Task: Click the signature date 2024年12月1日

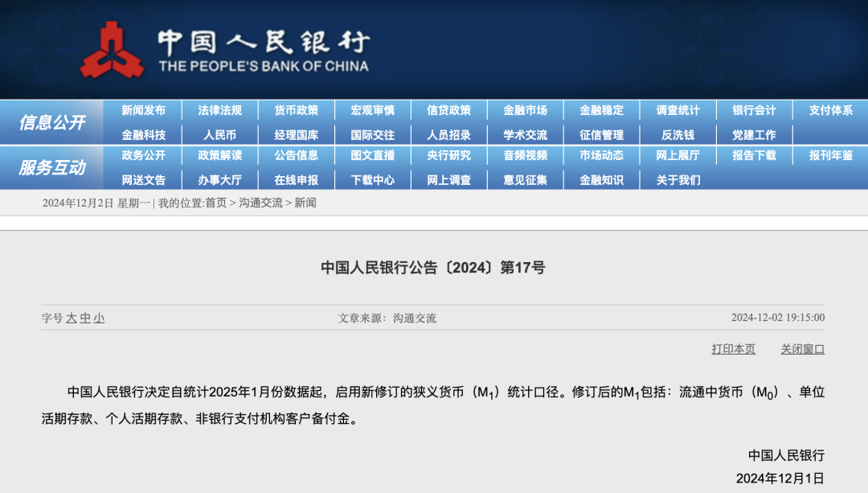Action: pos(780,478)
